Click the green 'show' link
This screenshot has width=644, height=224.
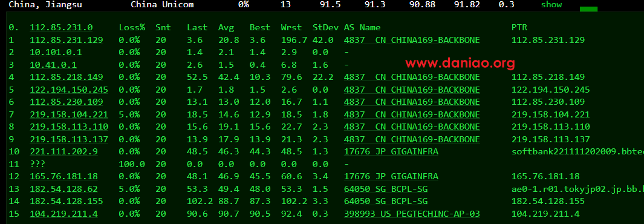click(x=551, y=5)
